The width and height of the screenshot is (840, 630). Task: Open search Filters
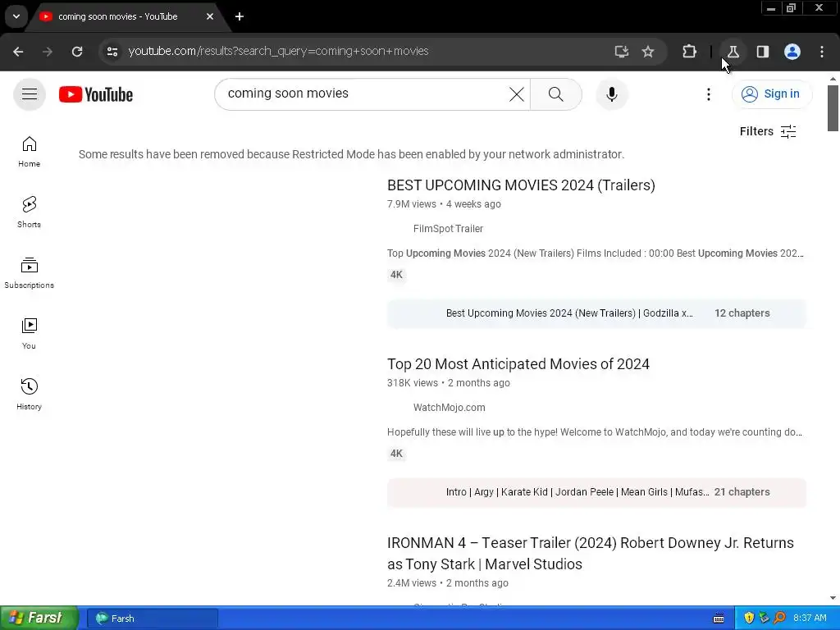pyautogui.click(x=768, y=131)
